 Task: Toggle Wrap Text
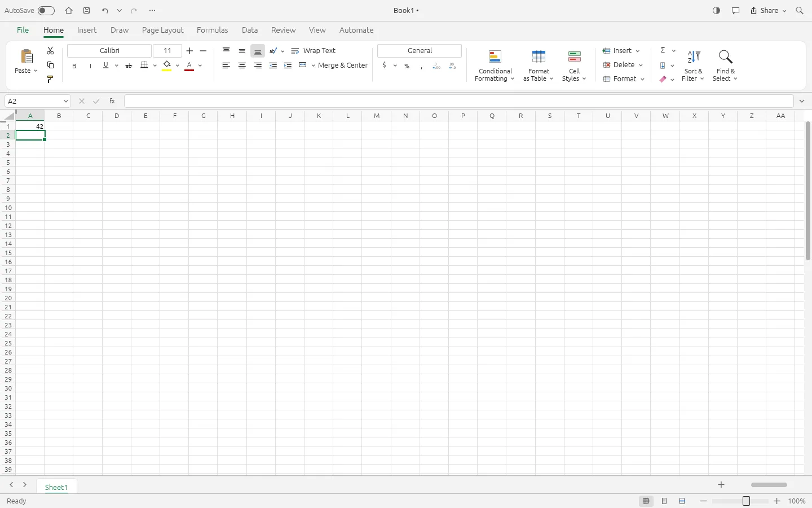(x=314, y=51)
